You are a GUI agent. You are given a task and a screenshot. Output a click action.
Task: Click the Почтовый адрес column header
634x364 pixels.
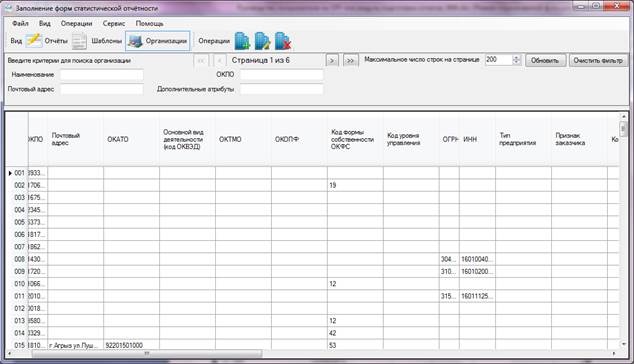[75, 139]
